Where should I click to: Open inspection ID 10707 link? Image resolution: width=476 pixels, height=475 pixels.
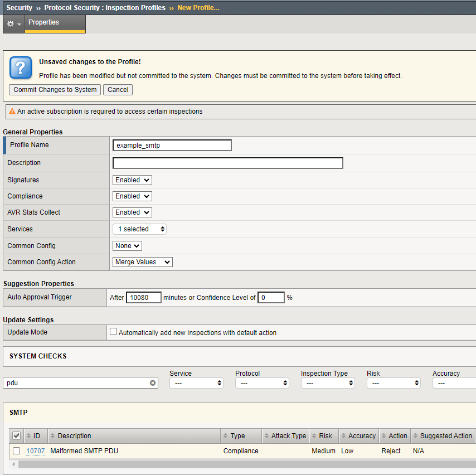click(x=36, y=450)
